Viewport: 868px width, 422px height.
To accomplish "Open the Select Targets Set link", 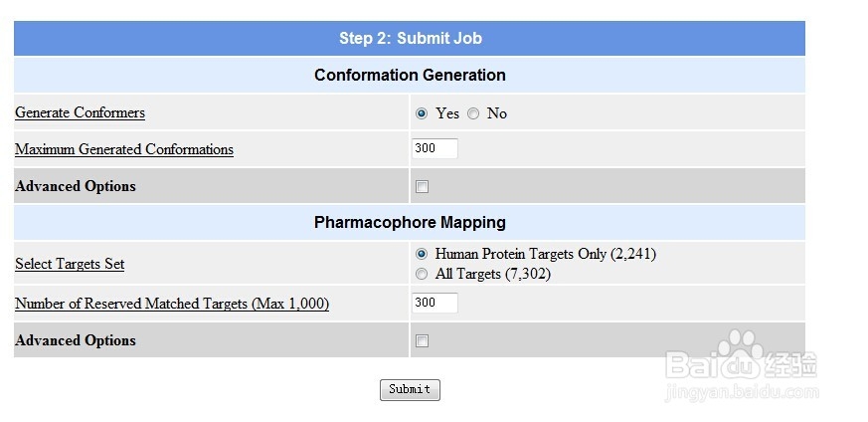I will tap(70, 264).
